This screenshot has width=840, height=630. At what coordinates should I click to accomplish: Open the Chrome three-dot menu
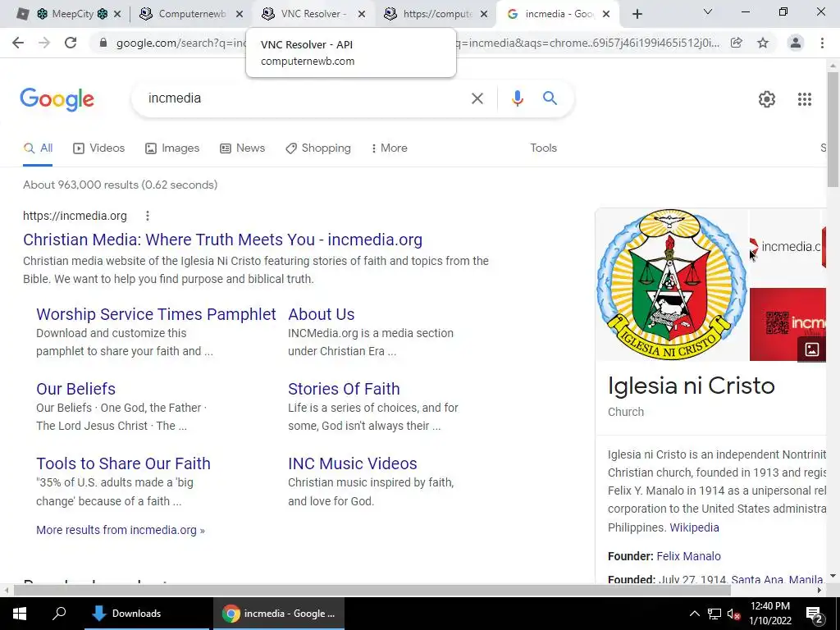pos(822,43)
